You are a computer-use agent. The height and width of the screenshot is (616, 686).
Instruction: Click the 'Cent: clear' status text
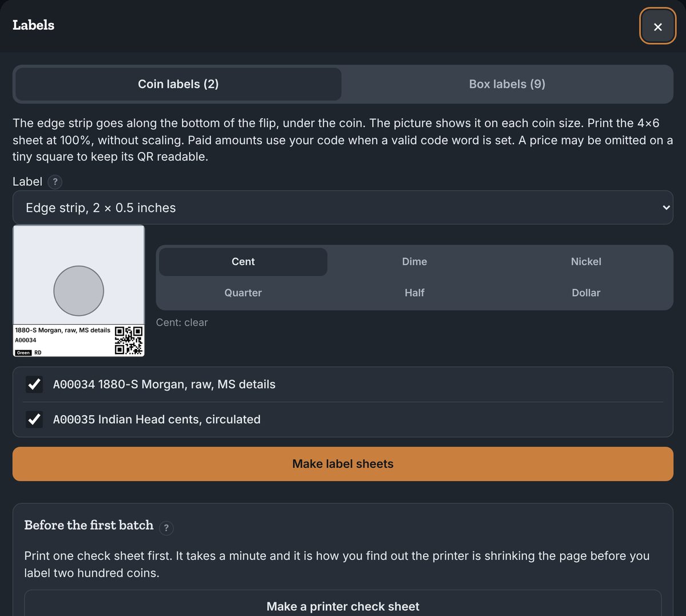pos(182,323)
